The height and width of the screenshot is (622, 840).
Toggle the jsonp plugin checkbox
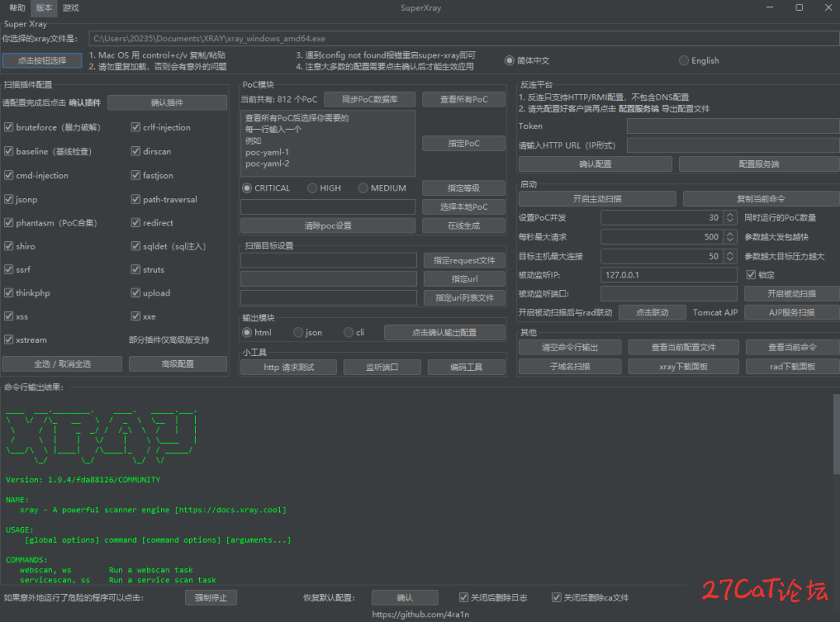(x=9, y=199)
